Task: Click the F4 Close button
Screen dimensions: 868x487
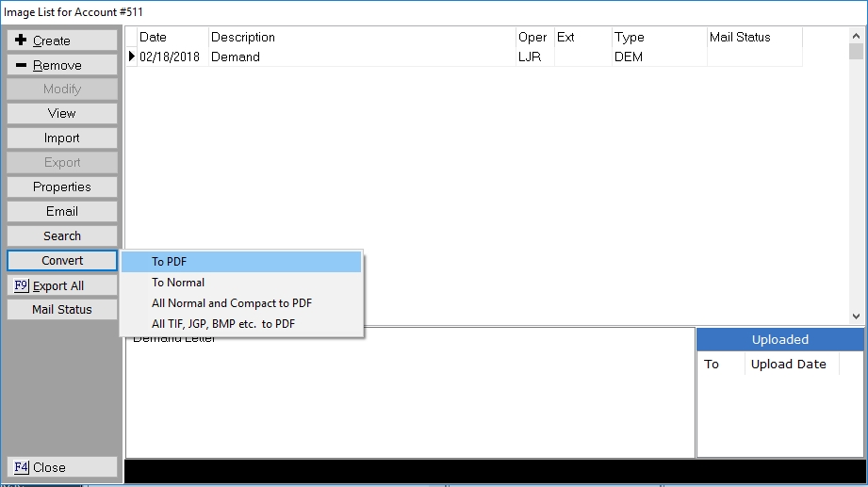Action: pos(62,467)
